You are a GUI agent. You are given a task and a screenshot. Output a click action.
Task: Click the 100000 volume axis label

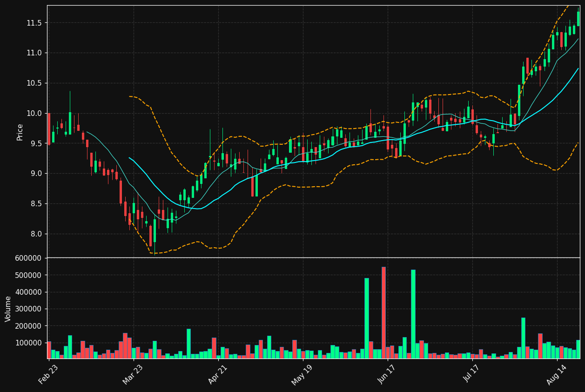pos(28,343)
